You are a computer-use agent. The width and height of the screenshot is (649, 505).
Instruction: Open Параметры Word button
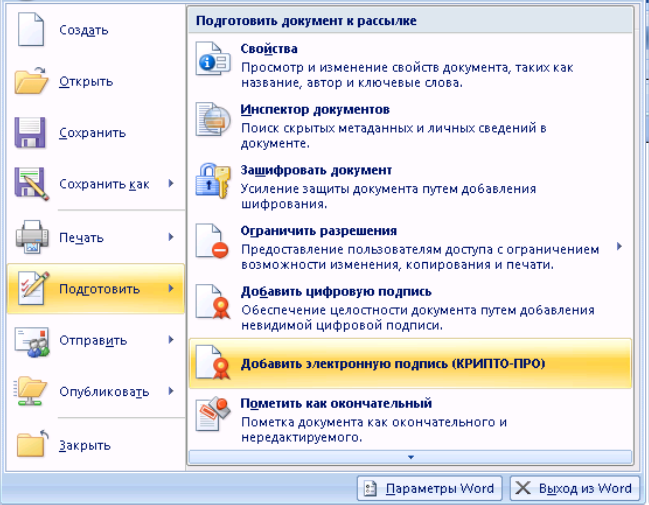[x=430, y=488]
